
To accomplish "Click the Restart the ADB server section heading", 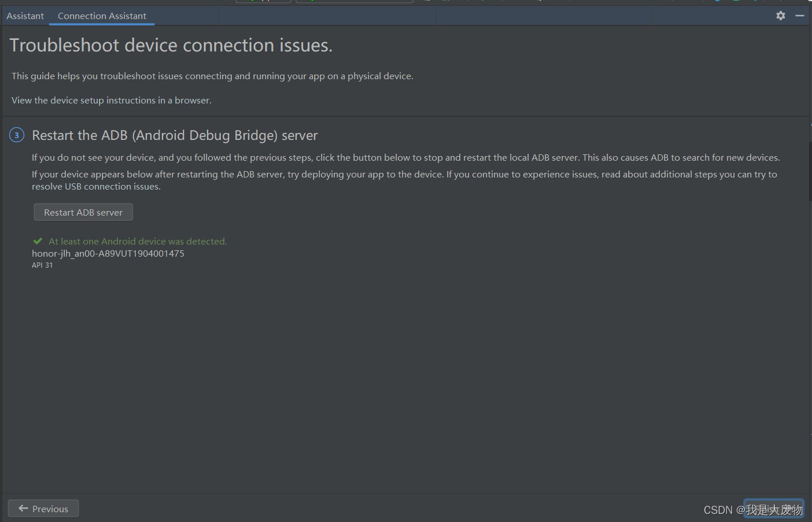I will (x=175, y=135).
